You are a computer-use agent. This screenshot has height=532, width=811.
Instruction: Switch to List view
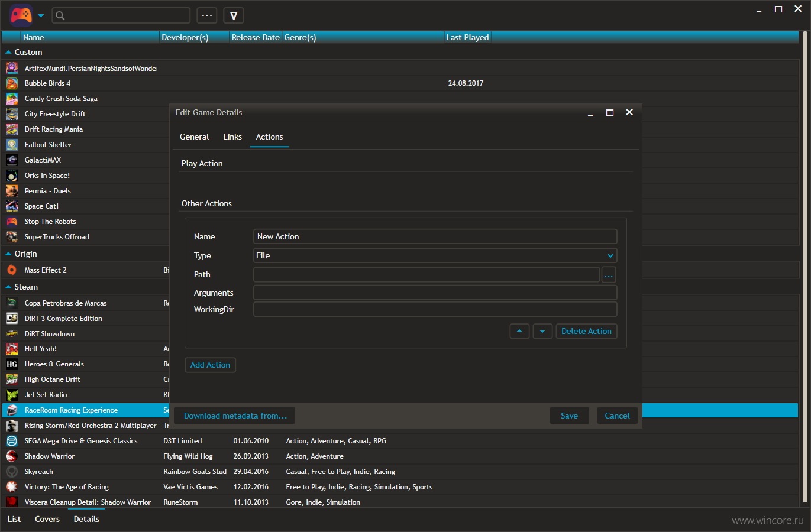[x=14, y=519]
